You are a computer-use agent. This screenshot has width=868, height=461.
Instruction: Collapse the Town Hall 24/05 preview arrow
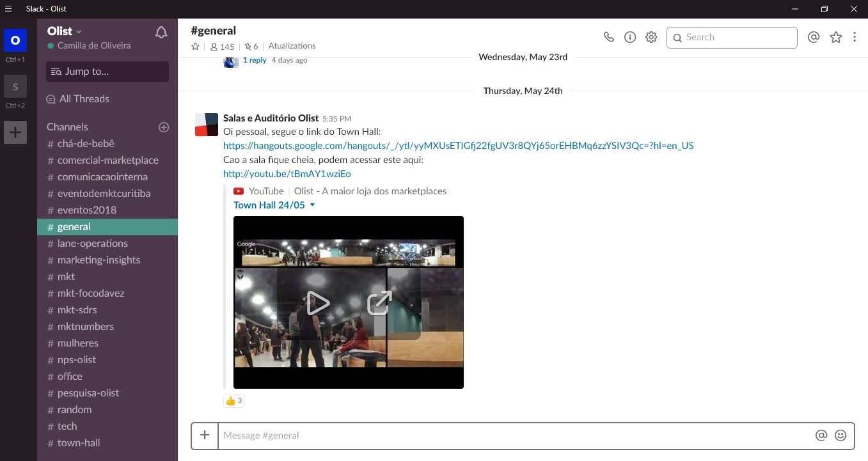[x=313, y=205]
